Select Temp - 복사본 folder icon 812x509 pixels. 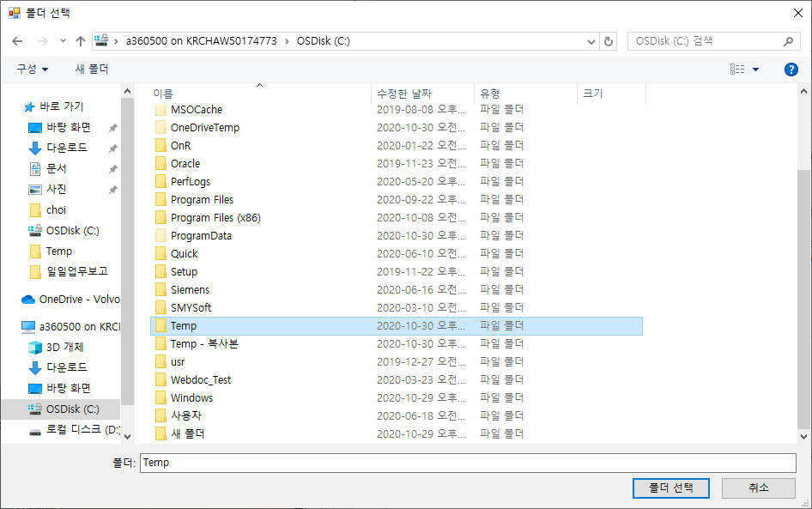pos(161,344)
